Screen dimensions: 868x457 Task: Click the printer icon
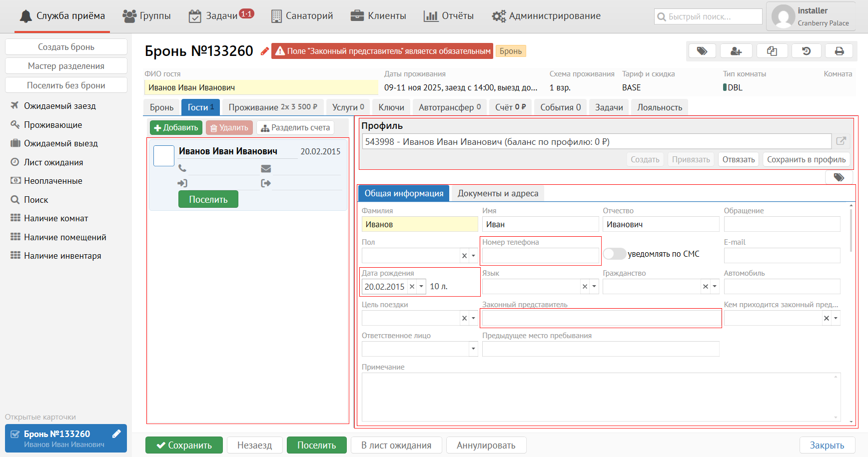(x=840, y=51)
